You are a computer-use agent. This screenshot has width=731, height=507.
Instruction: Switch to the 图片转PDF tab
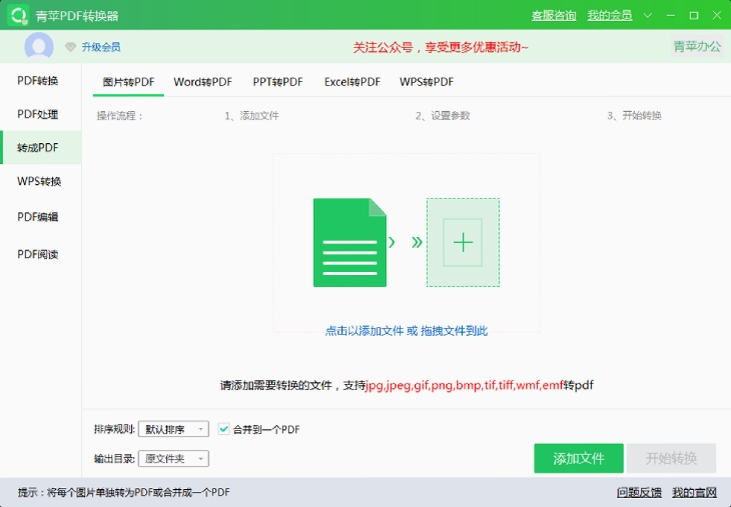pyautogui.click(x=128, y=82)
